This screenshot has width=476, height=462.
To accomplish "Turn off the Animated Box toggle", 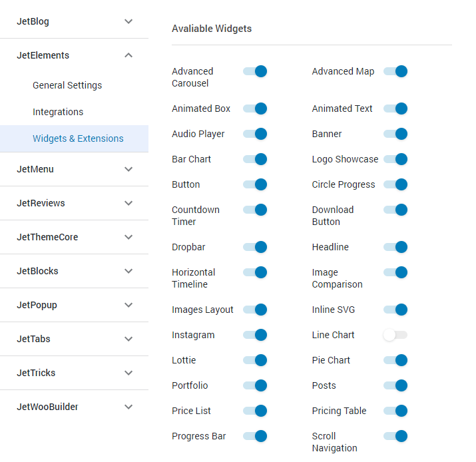I will [x=255, y=109].
